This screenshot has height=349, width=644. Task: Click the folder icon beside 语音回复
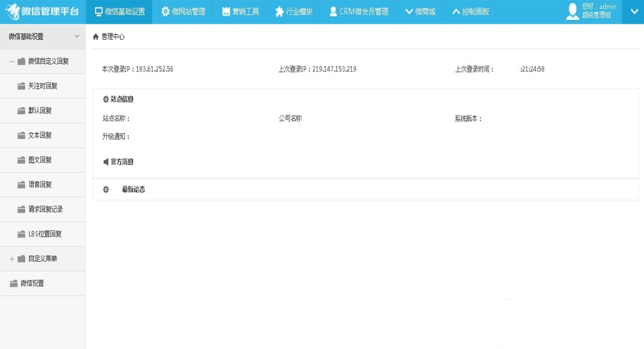coord(21,185)
